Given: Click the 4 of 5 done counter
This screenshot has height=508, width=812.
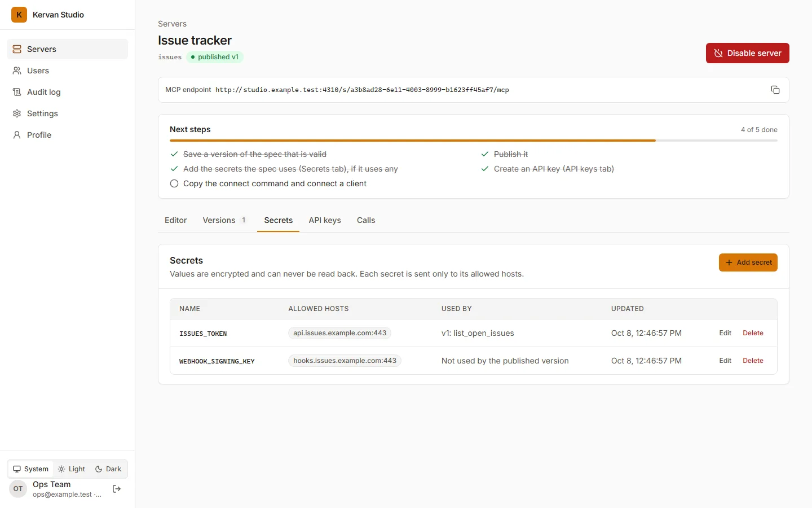Looking at the screenshot, I should coord(759,130).
